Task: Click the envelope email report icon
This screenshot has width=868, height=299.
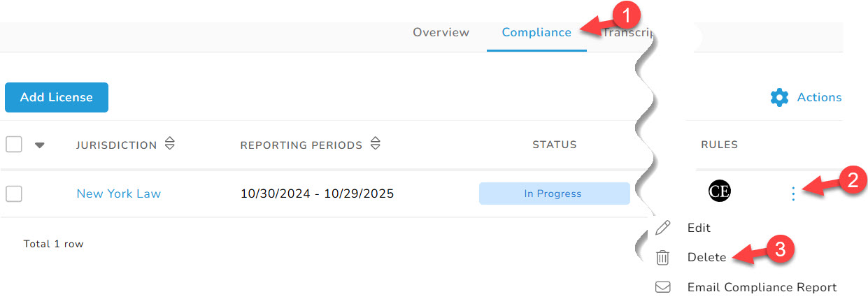Action: coord(662,287)
